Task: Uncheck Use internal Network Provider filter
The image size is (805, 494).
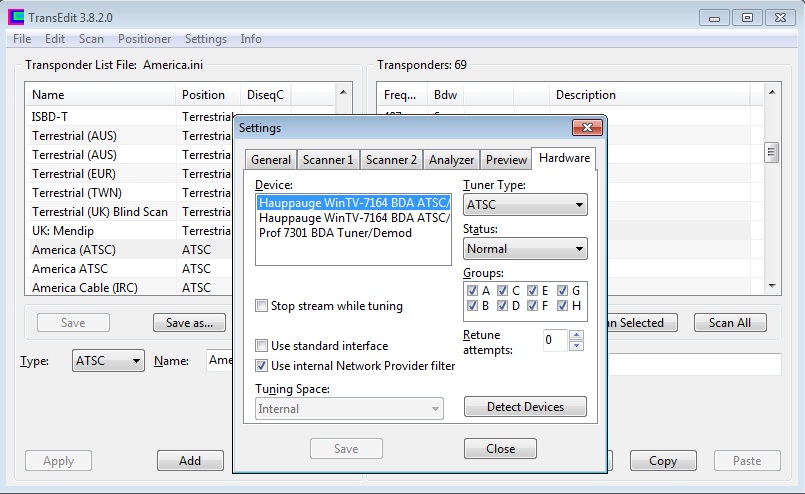Action: tap(262, 366)
